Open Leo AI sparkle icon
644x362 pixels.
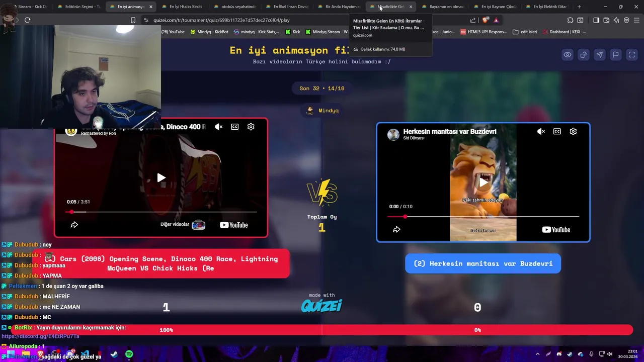[616, 20]
